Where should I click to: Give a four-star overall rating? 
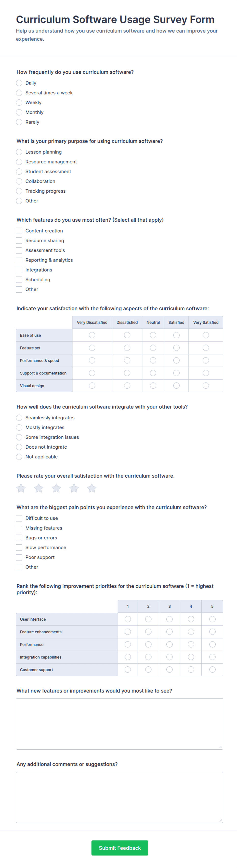coord(74,488)
